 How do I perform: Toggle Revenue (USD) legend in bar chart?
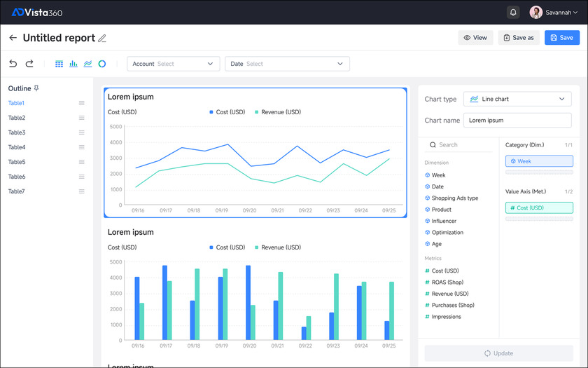[x=278, y=247]
